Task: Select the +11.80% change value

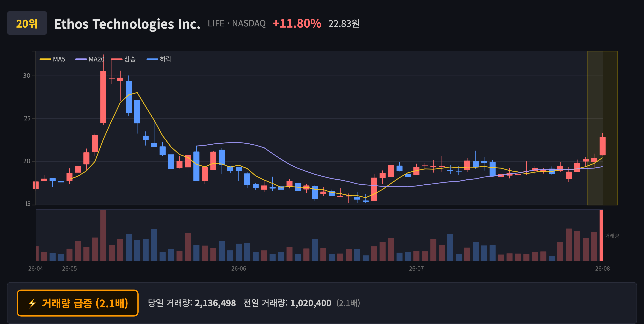Action: (x=297, y=24)
